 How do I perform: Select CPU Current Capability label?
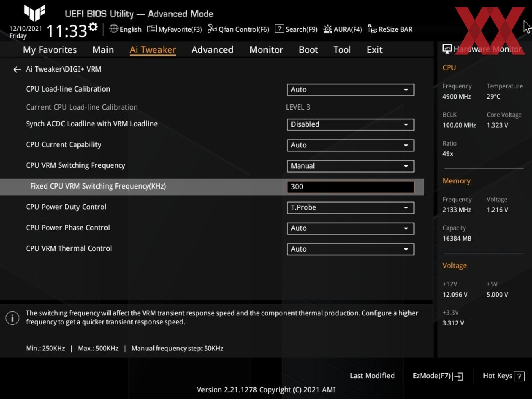[63, 144]
